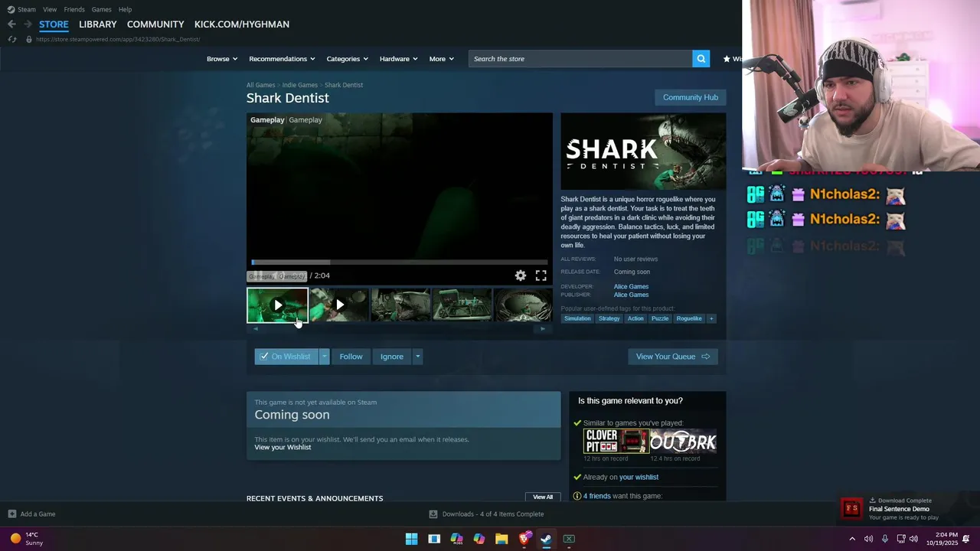Reload the store page
This screenshot has width=980, height=551.
(x=12, y=39)
